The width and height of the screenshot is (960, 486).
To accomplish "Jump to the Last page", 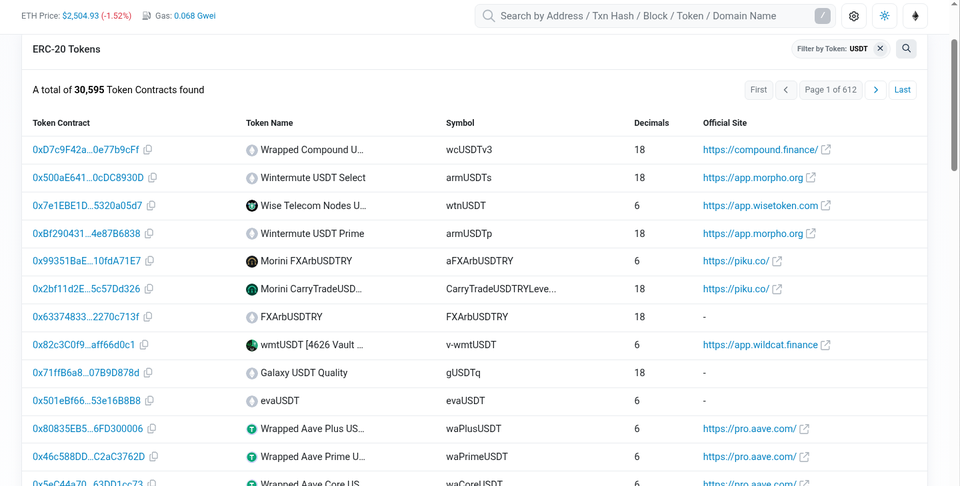I will point(902,90).
